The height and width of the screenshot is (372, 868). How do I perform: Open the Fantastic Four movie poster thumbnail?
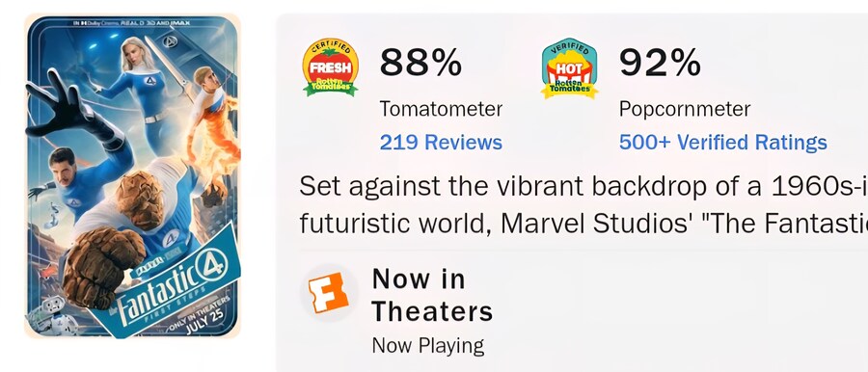click(x=132, y=176)
